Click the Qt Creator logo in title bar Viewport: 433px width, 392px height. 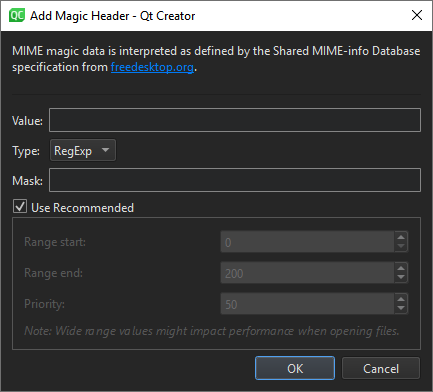pos(17,15)
